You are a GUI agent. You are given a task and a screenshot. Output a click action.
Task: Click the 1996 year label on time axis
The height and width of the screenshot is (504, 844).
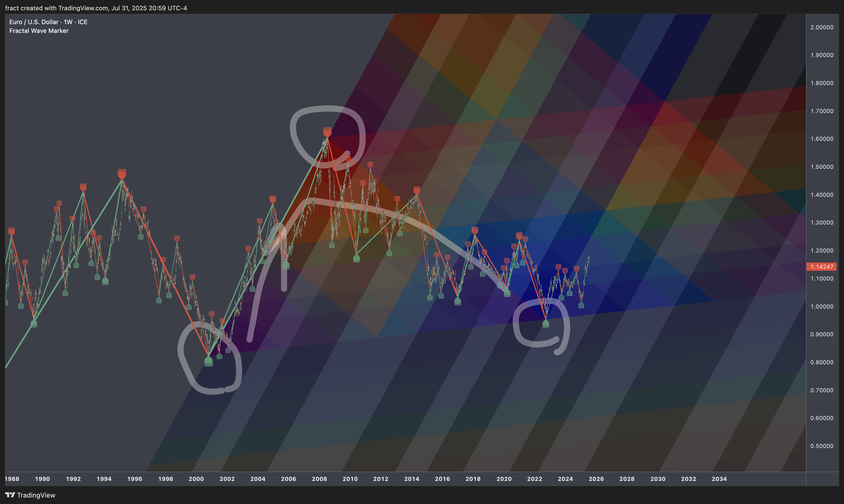(135, 479)
